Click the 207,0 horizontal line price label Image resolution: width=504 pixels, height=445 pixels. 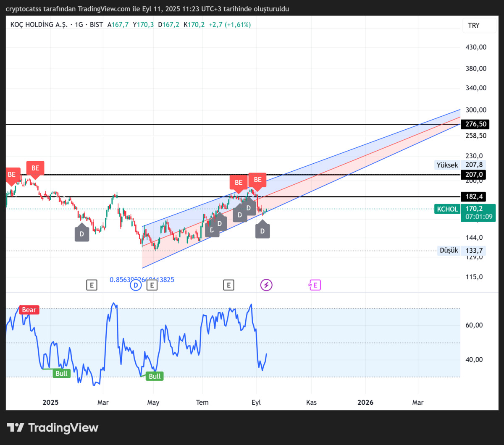[x=473, y=174]
